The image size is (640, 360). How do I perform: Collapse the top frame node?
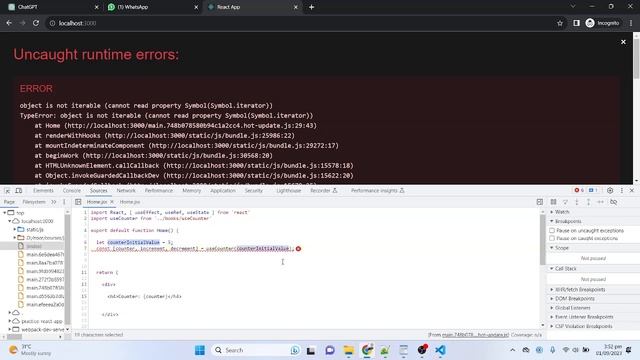[5, 213]
